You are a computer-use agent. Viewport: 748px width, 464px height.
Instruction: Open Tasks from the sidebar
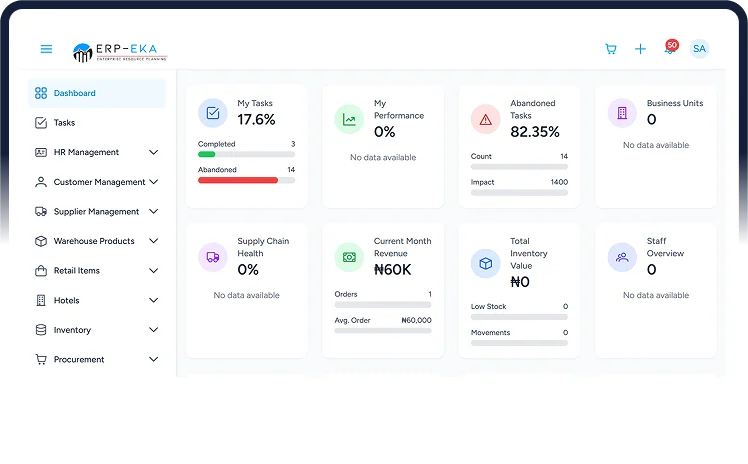(64, 123)
